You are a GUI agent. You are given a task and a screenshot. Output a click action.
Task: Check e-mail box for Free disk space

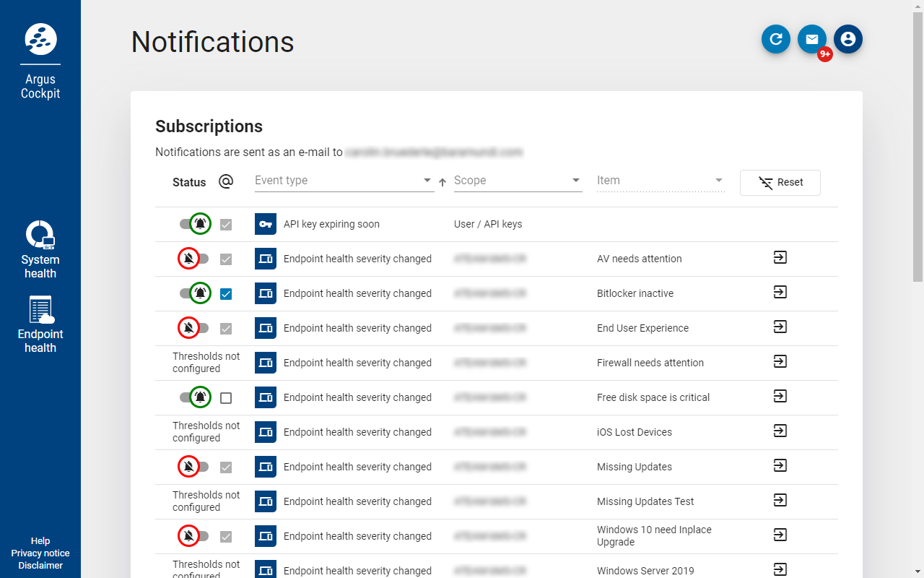[226, 398]
